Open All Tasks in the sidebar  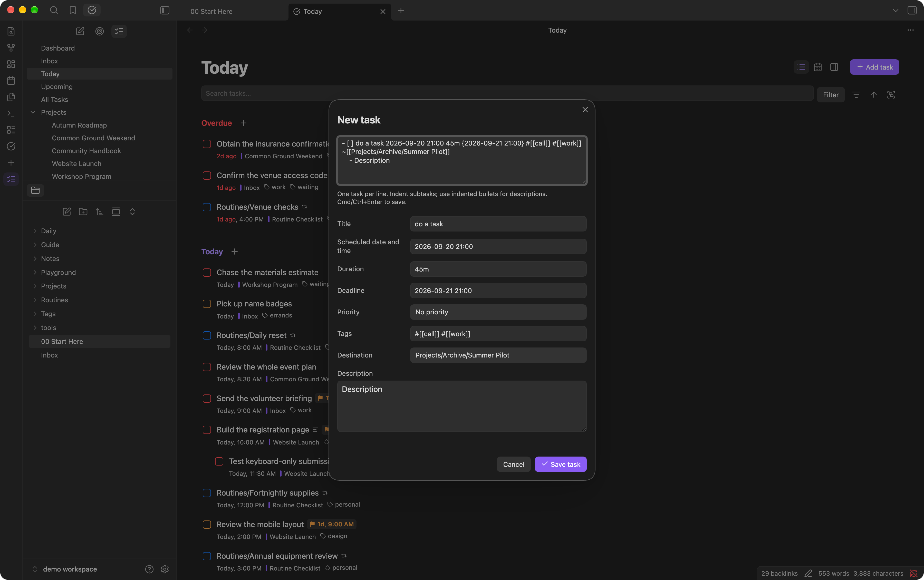click(54, 99)
